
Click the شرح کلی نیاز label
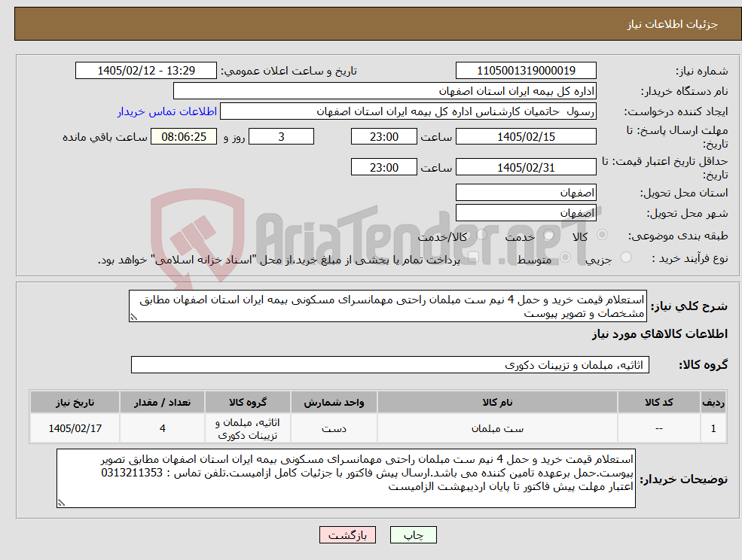pyautogui.click(x=689, y=306)
